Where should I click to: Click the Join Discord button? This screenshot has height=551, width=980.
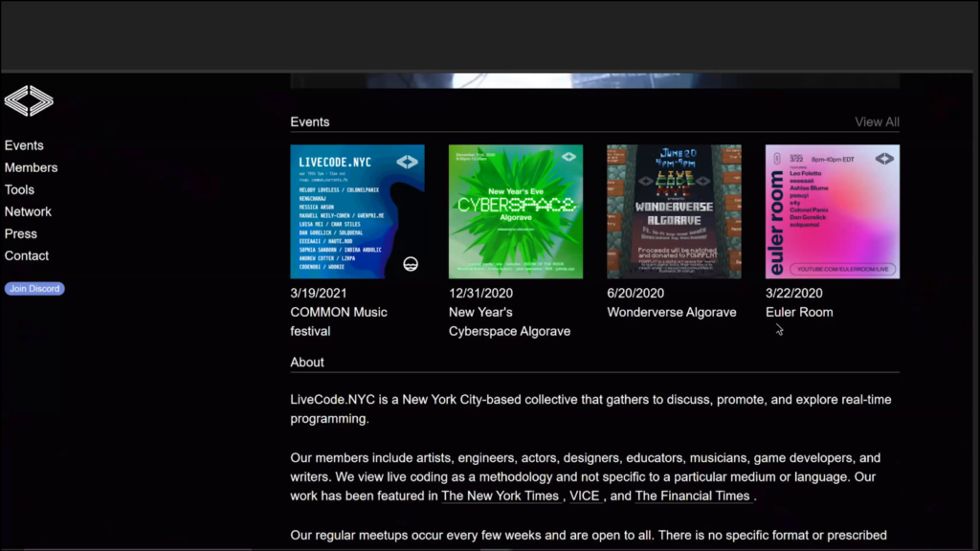click(x=34, y=289)
